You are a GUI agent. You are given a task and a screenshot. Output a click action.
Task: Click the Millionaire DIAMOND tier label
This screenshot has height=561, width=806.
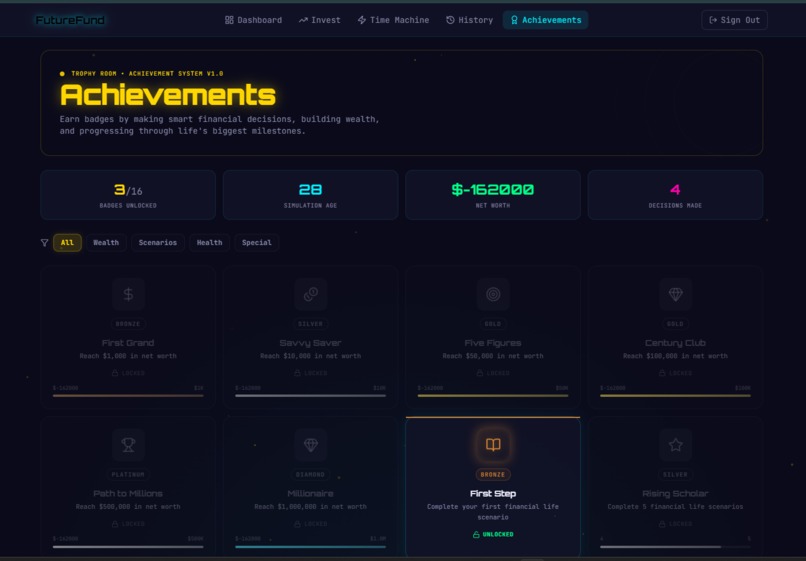(310, 475)
